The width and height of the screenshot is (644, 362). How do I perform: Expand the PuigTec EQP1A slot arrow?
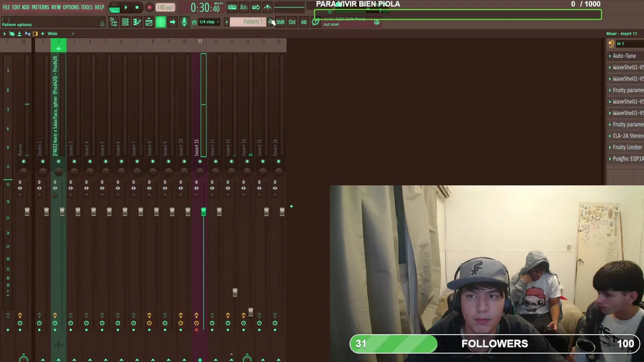[610, 159]
